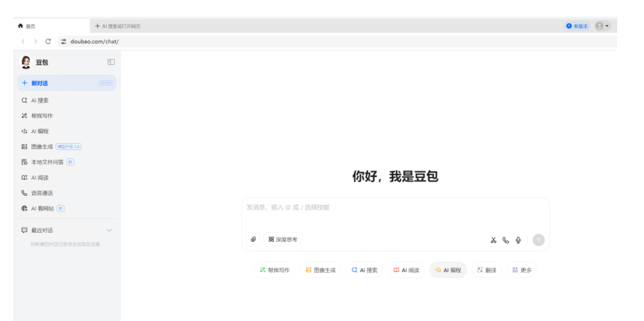This screenshot has width=644, height=321.
Task: Open AI 阅读 in the sidebar
Action: 67,178
